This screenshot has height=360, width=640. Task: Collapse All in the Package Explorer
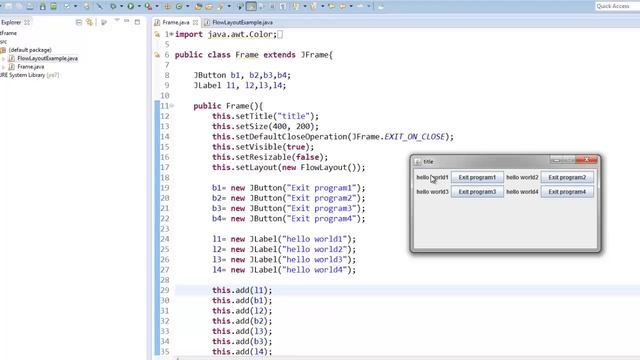79,22
